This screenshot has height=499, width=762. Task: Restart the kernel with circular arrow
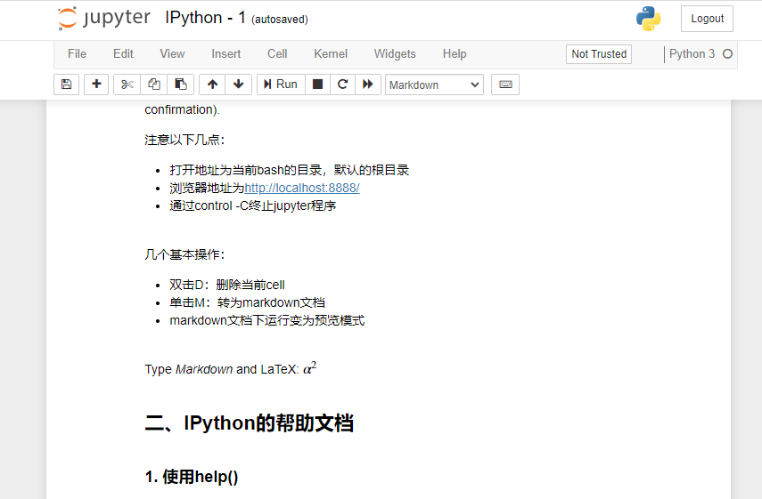coord(343,85)
